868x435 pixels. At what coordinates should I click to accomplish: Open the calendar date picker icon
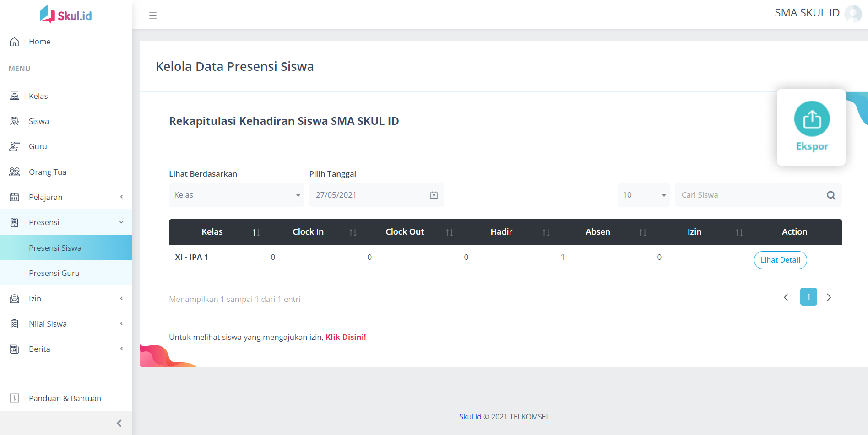[x=434, y=195]
